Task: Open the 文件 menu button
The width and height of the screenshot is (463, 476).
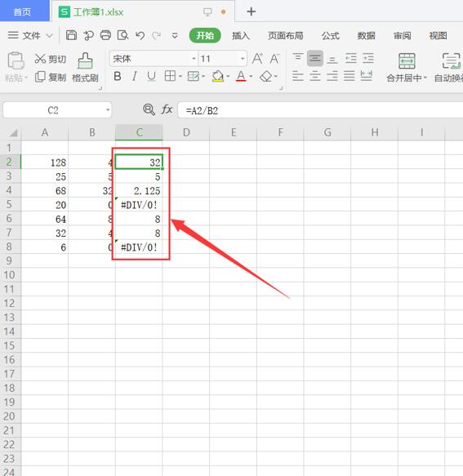Action: click(x=30, y=36)
